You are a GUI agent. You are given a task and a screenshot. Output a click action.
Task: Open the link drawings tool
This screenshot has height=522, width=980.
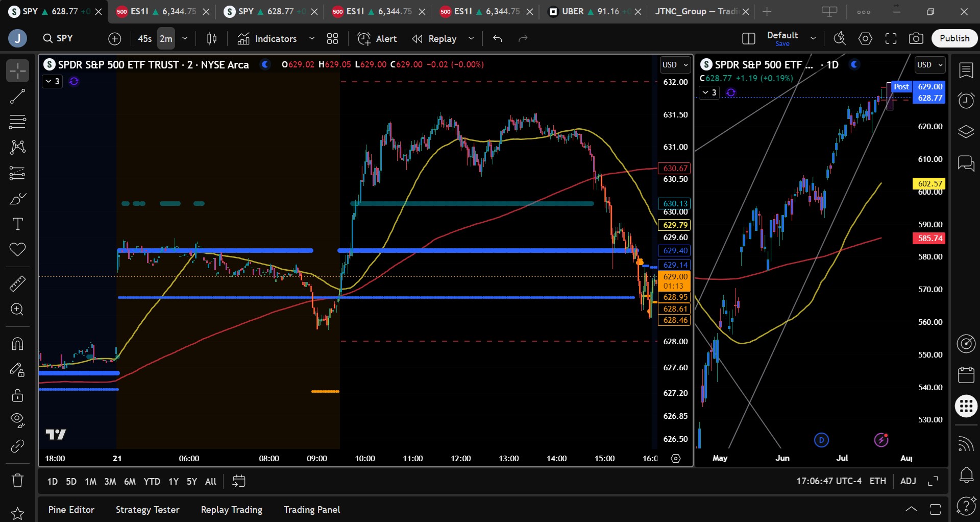[17, 446]
